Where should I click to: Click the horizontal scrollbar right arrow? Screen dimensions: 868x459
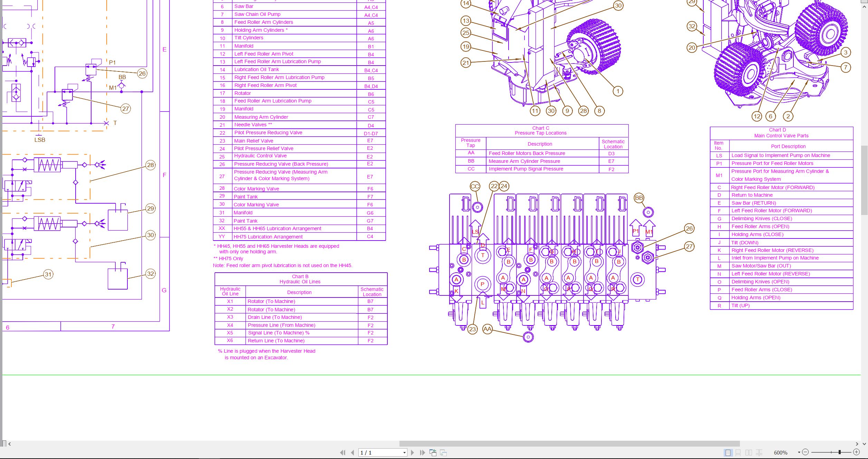coord(857,444)
